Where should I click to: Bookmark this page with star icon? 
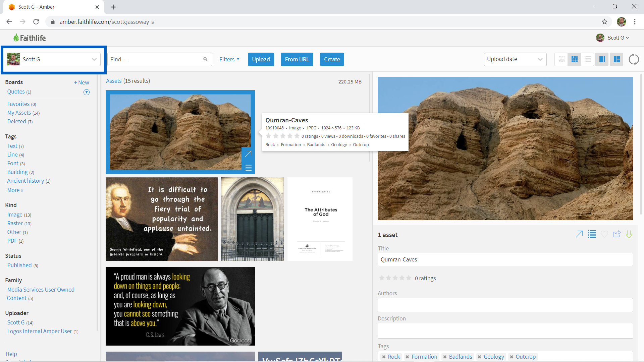tap(604, 22)
